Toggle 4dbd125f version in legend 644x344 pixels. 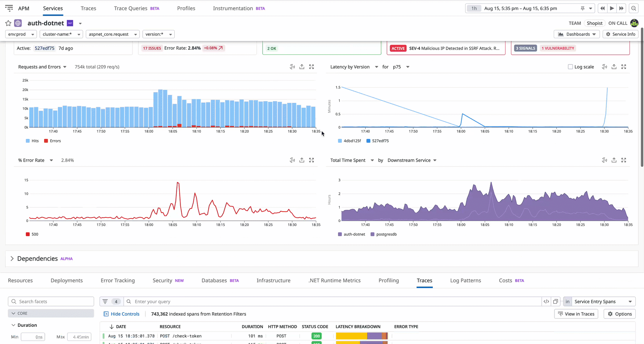coord(349,141)
